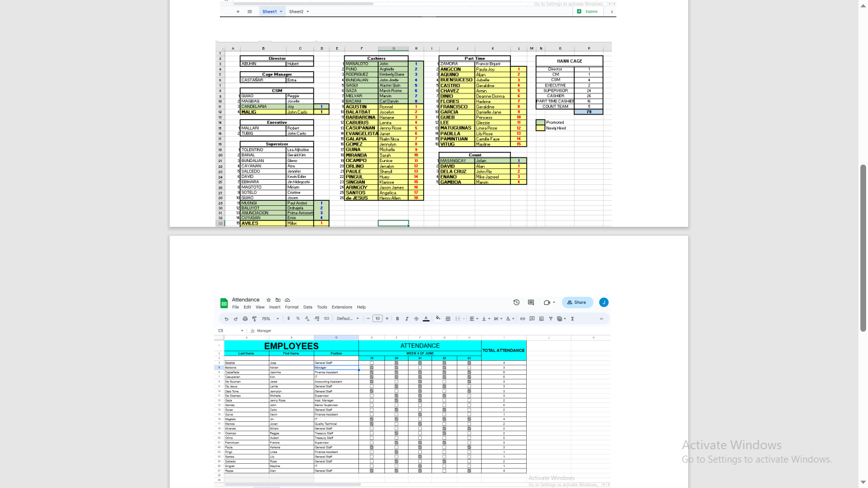Open the fill color picker
This screenshot has width=868, height=488.
click(x=438, y=319)
